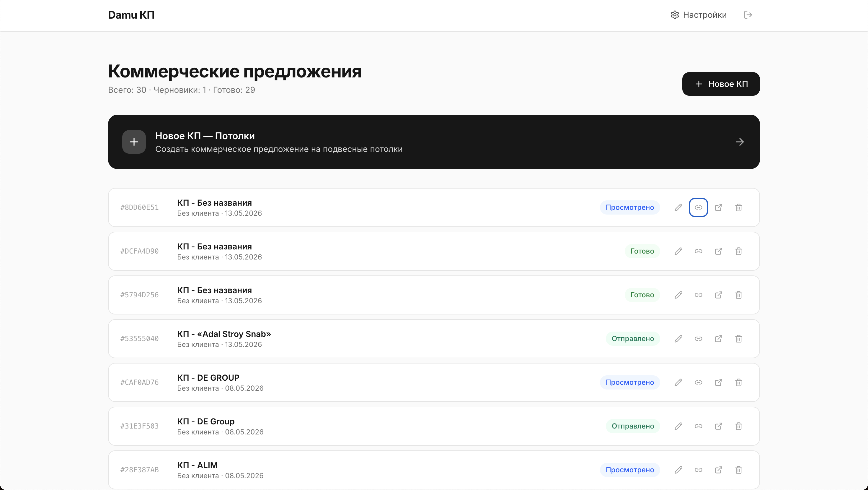
Task: Copy link for the ALIM proposal
Action: 698,470
